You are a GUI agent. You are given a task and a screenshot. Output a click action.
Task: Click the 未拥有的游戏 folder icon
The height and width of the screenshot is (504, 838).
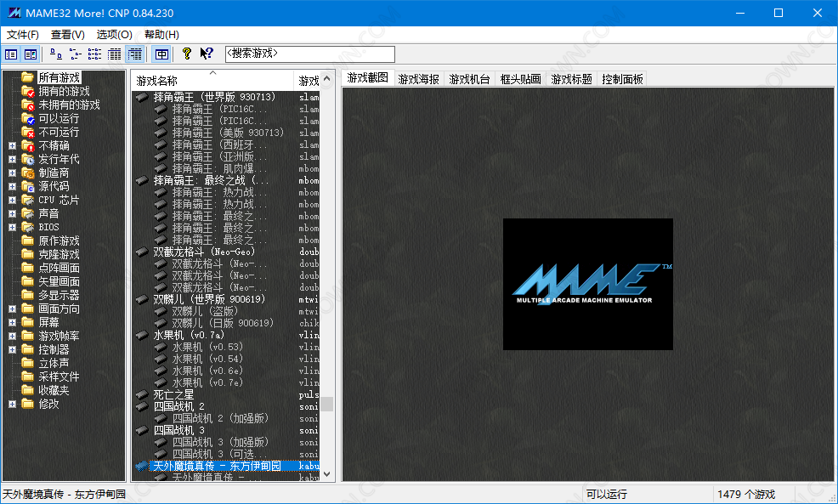(x=28, y=105)
